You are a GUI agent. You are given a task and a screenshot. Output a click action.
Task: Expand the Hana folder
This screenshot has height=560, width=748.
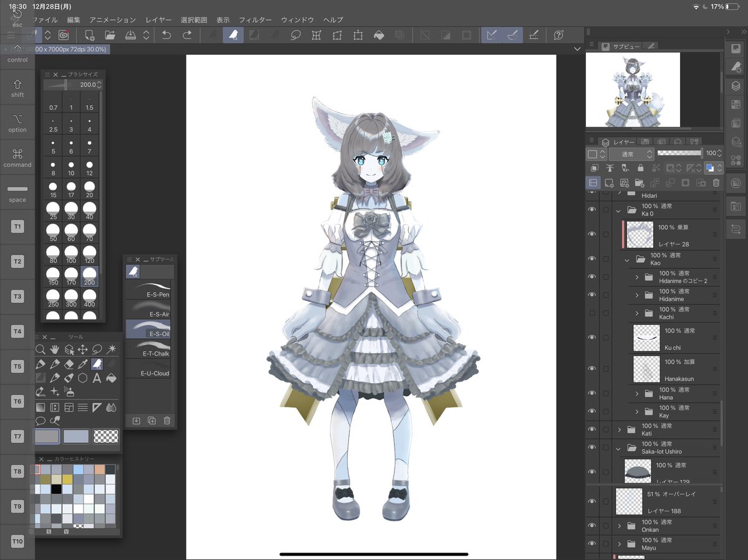tap(637, 394)
